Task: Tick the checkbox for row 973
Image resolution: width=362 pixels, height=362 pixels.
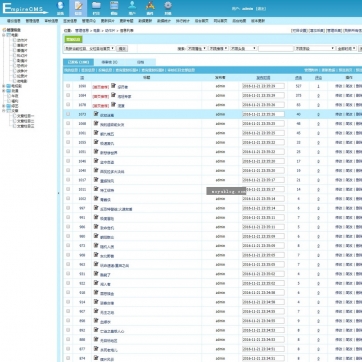Action: (68, 245)
